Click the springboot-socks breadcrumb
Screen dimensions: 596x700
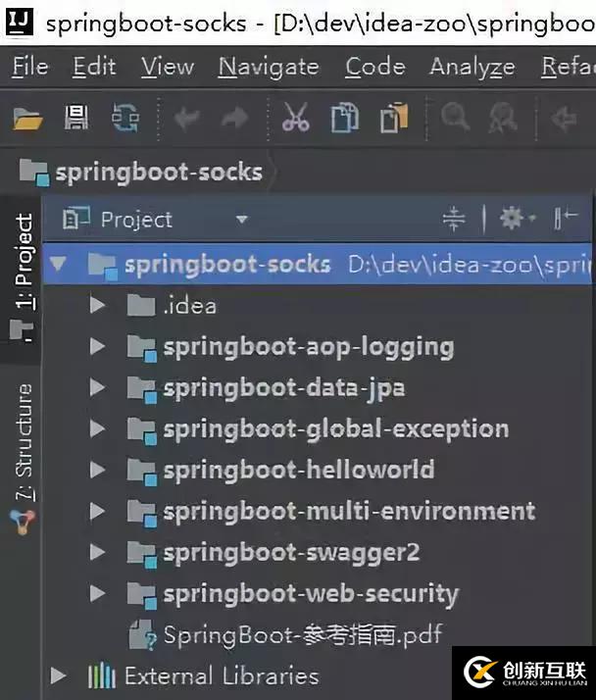(x=157, y=173)
